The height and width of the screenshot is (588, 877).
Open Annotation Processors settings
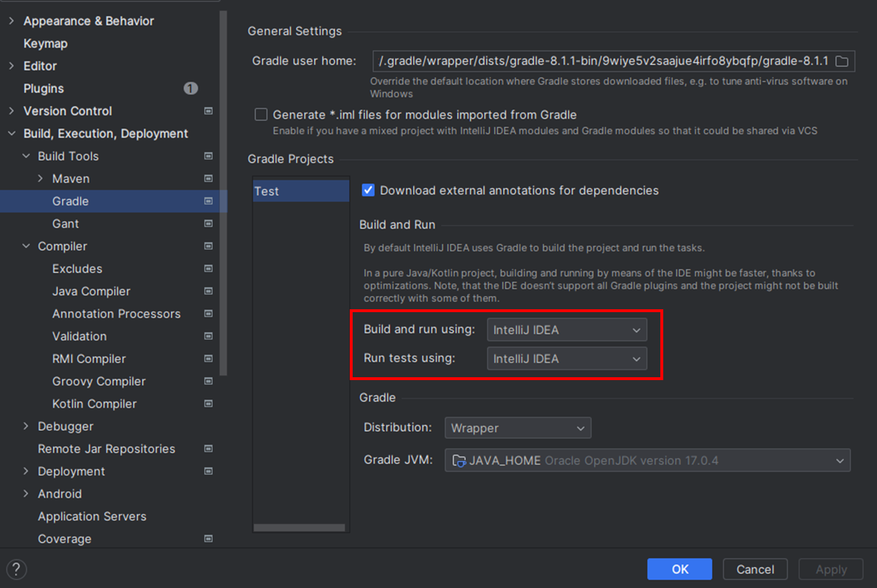(116, 313)
